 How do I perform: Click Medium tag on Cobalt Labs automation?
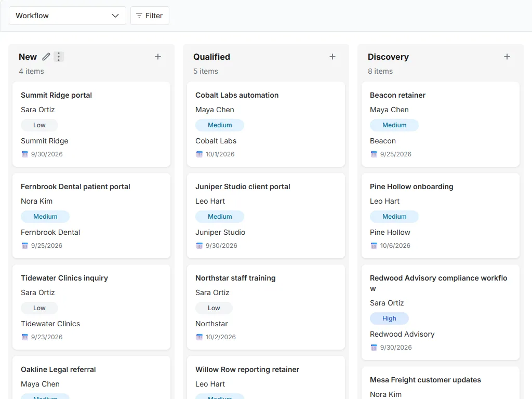tap(220, 125)
